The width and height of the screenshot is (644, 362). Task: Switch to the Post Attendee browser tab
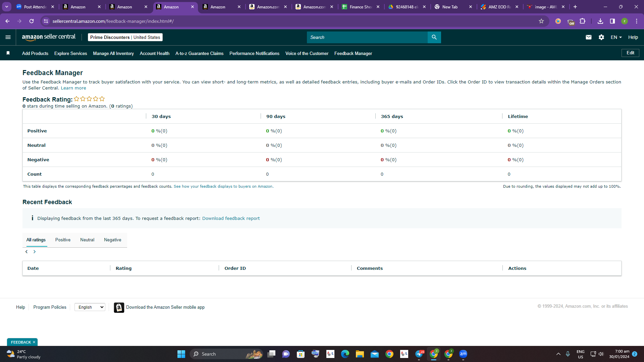(x=35, y=7)
